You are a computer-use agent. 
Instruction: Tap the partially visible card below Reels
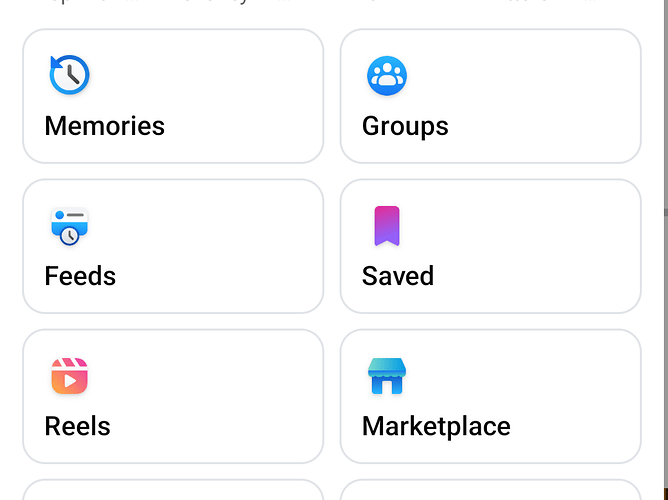coord(172,491)
